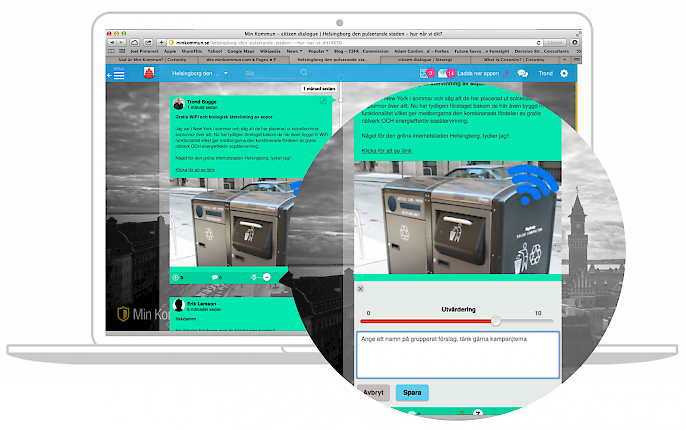Open notifications icon with 0 badge
This screenshot has width=686, height=430.
(427, 73)
